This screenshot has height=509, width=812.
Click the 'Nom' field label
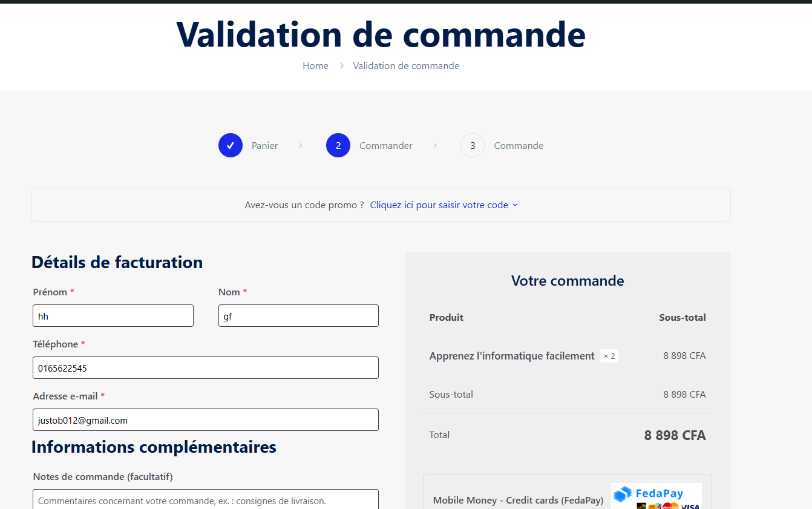coord(229,292)
